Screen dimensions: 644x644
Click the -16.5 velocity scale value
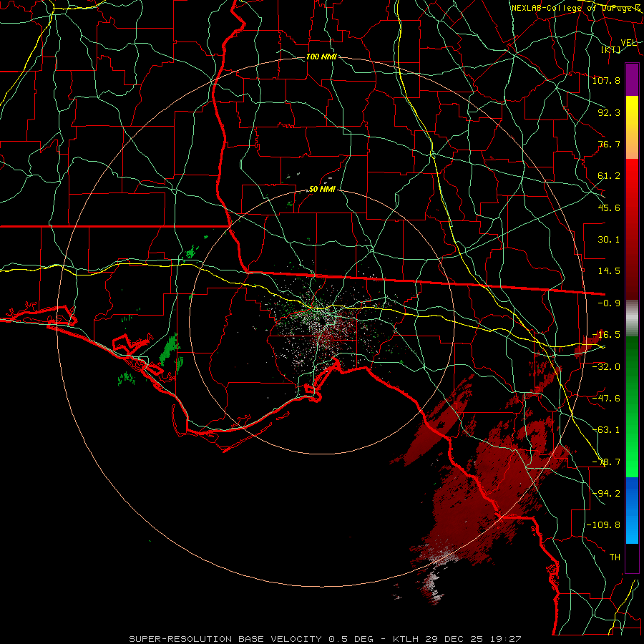(x=606, y=335)
